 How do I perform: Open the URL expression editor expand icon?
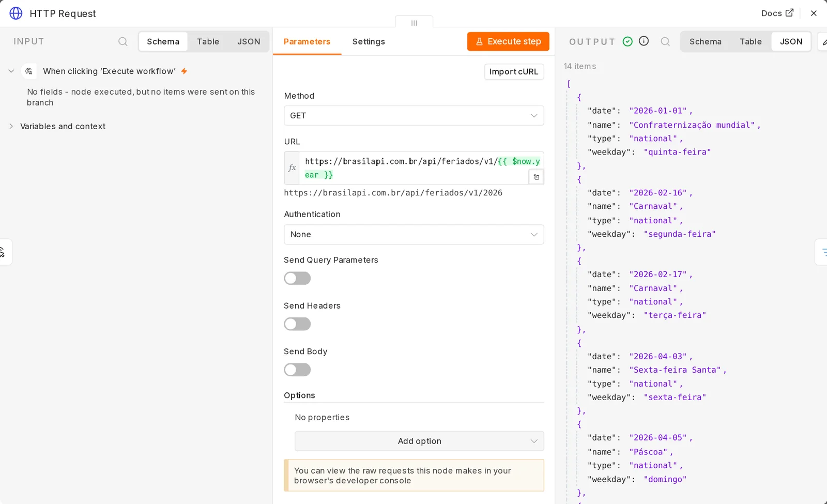tap(537, 177)
